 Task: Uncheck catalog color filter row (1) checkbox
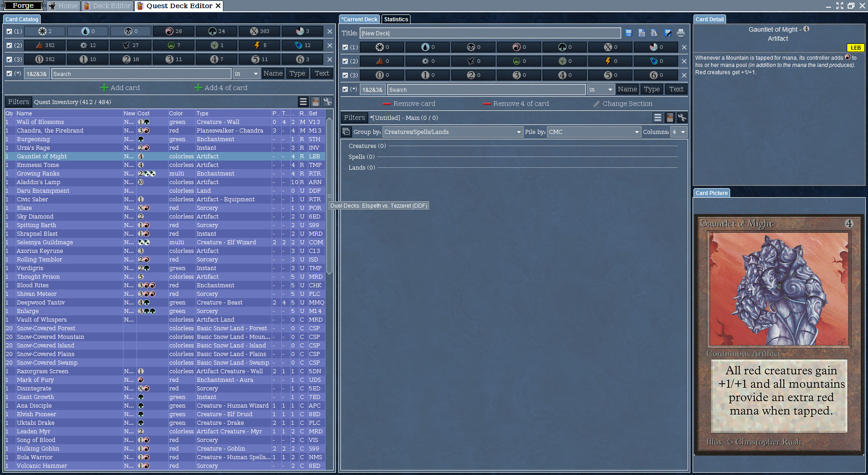tap(9, 31)
